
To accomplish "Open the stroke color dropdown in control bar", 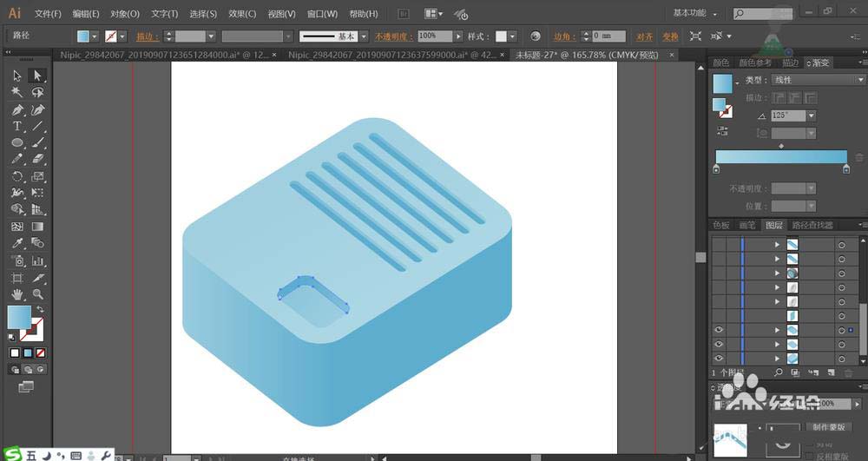I will 122,36.
